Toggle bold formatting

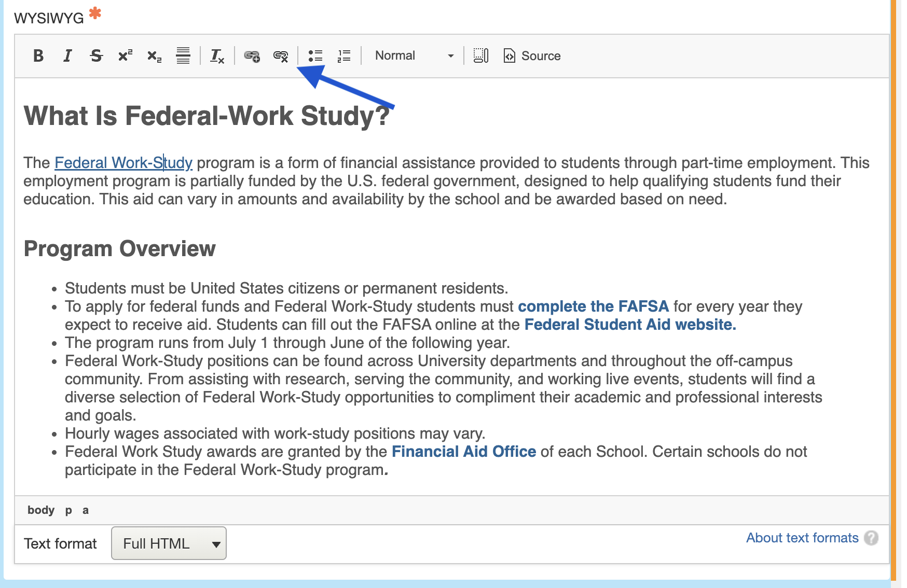[38, 55]
